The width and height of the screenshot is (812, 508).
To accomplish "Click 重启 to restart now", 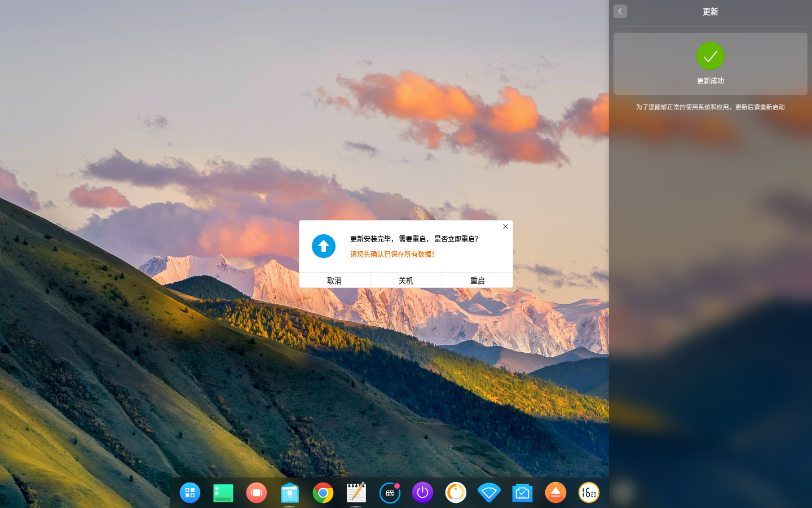I will (x=478, y=281).
